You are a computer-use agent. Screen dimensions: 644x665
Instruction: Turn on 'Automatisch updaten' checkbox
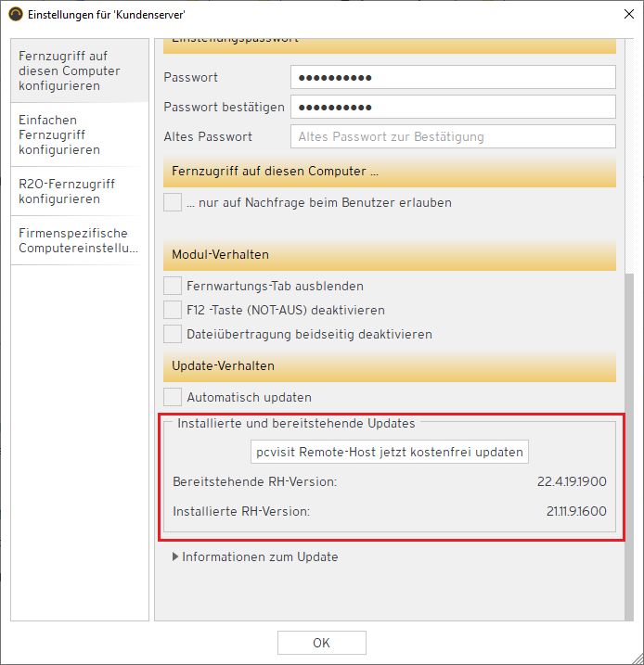point(173,397)
